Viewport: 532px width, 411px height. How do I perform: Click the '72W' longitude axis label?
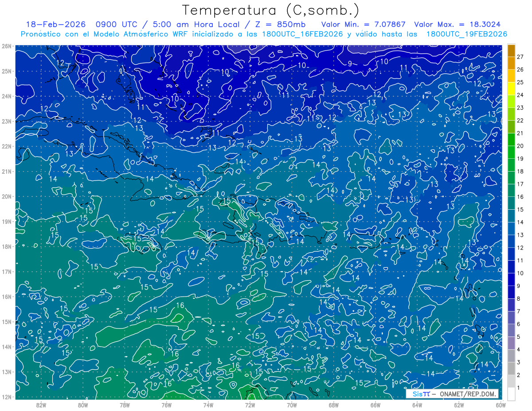[x=250, y=405]
